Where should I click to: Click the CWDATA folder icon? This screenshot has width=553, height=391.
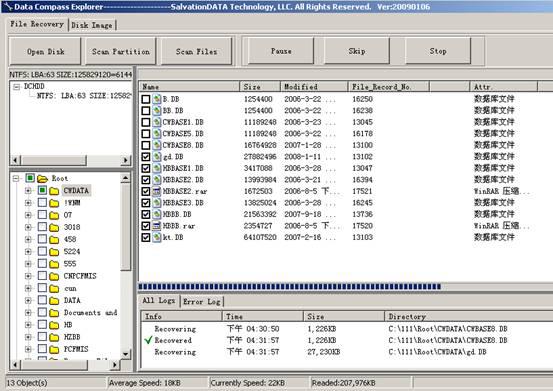tap(54, 191)
